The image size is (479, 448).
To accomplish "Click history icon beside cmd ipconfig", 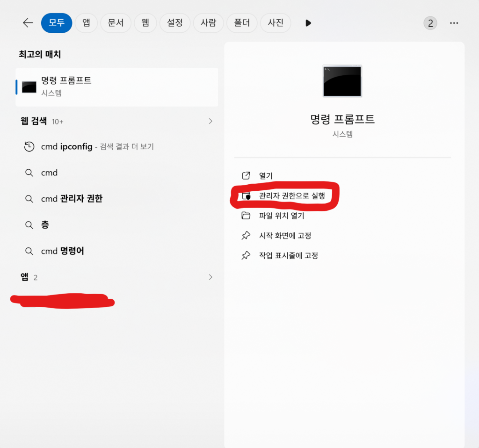I will (29, 146).
